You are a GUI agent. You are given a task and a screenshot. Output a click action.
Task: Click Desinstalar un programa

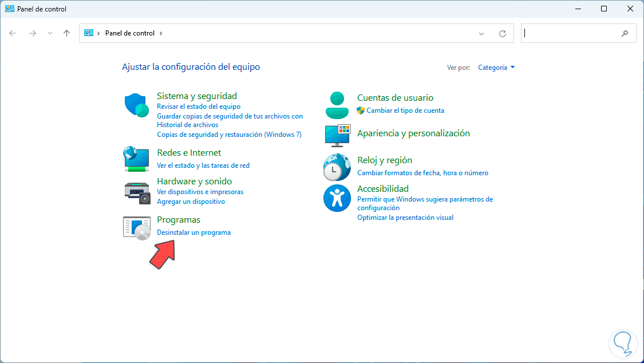193,232
